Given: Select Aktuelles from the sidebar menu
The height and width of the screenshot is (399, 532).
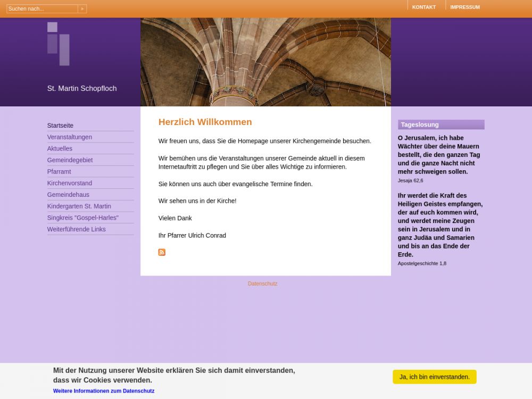Looking at the screenshot, I should click(x=60, y=148).
